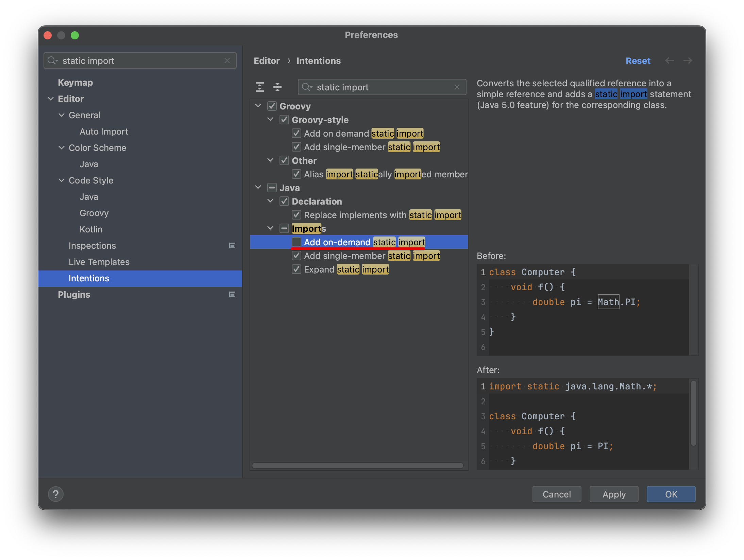Click the Apply button
The height and width of the screenshot is (560, 744).
coord(614,494)
